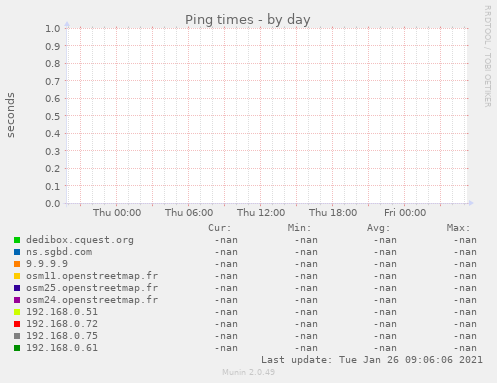The height and width of the screenshot is (383, 497).
Task: Click the 0.0 y-axis tick label
Action: point(53,204)
